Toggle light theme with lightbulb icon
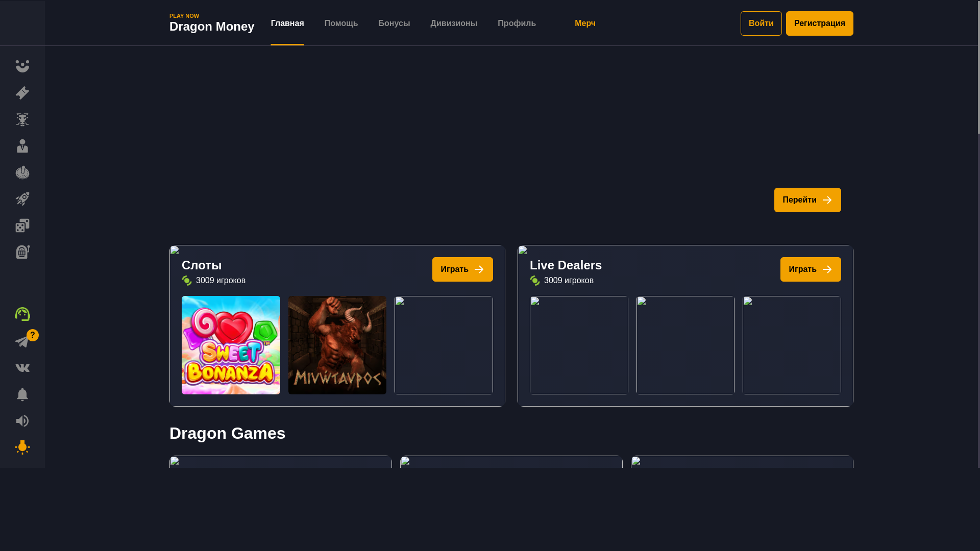 [x=22, y=447]
